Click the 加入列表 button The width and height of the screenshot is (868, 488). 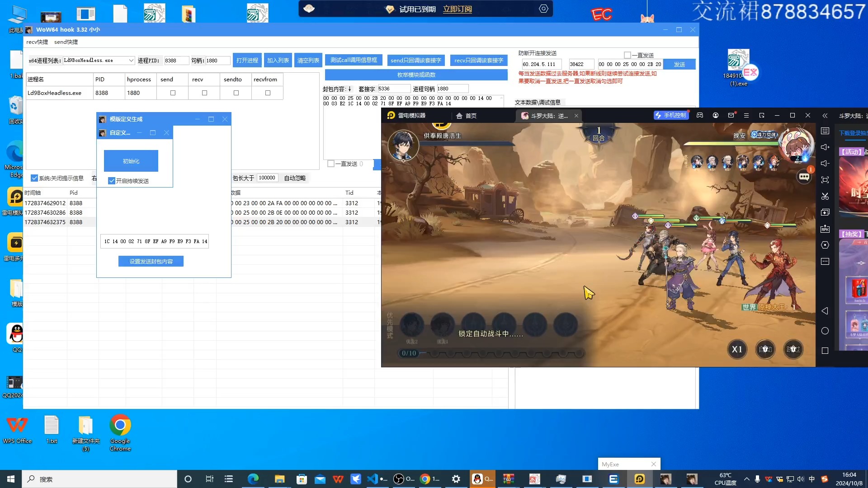tap(278, 60)
